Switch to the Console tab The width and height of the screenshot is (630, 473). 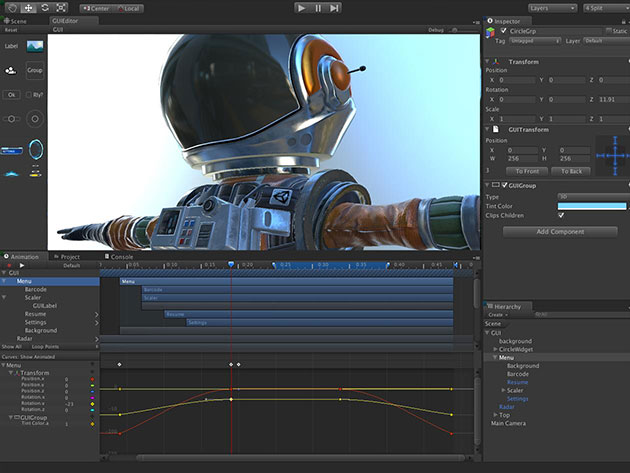coord(119,257)
